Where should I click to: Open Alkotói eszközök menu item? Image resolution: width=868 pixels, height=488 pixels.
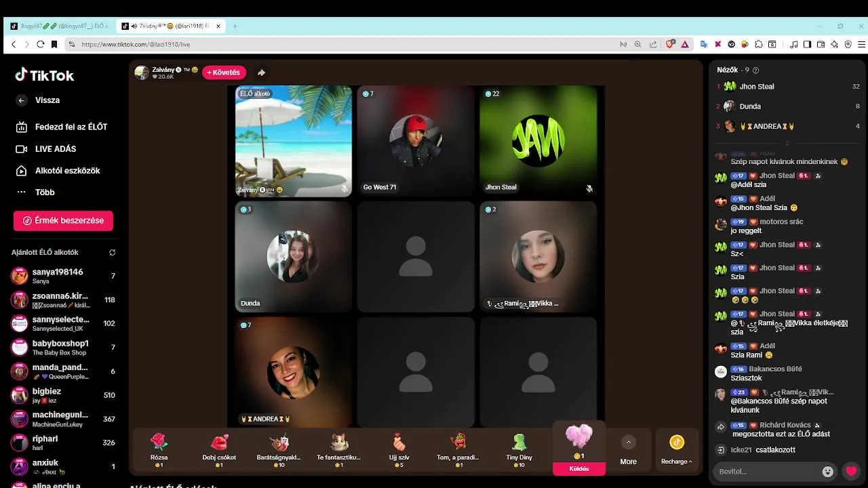click(58, 171)
